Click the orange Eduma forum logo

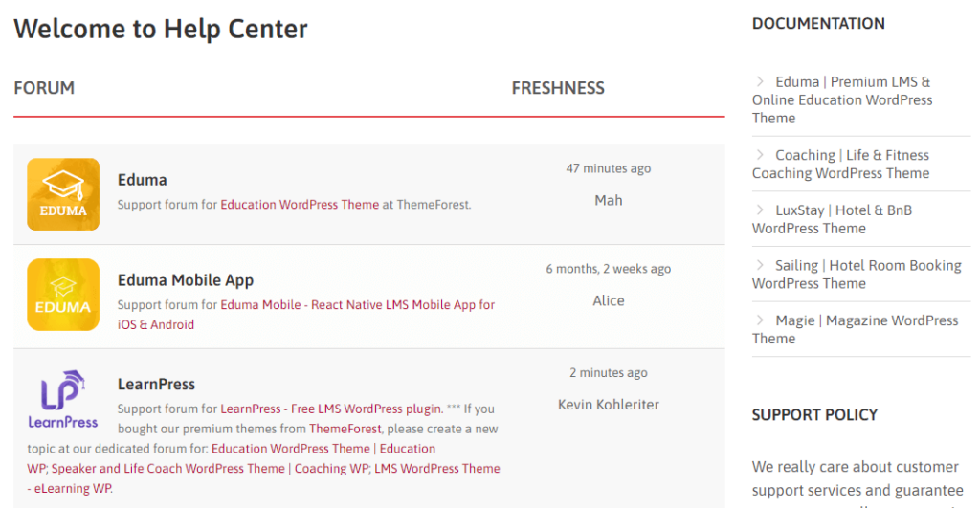click(63, 194)
